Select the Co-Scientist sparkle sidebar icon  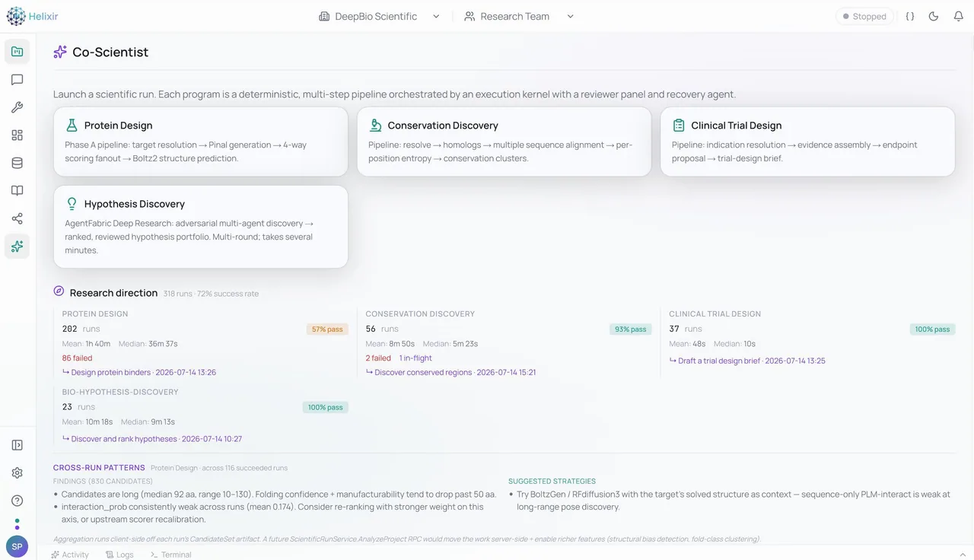tap(17, 247)
